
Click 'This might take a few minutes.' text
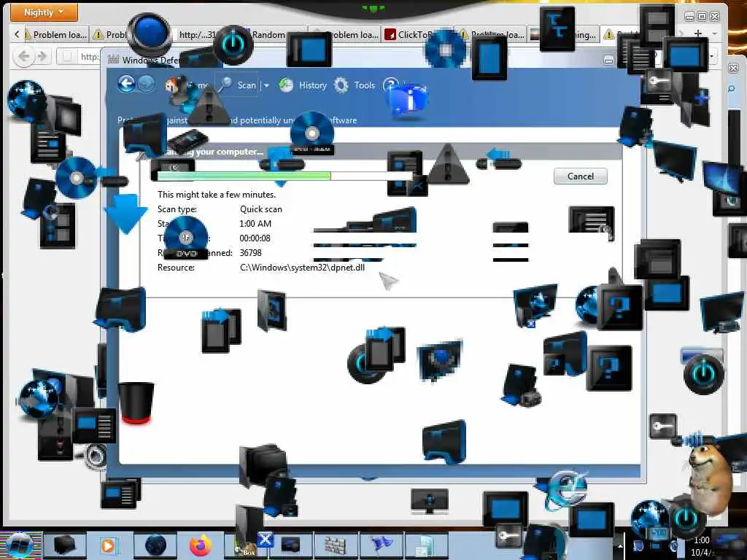pos(217,194)
